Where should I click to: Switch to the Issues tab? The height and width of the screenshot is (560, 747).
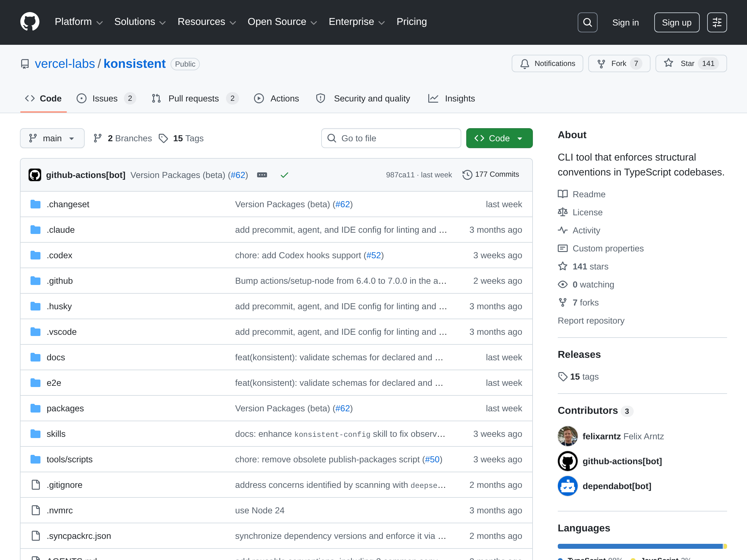(x=106, y=99)
